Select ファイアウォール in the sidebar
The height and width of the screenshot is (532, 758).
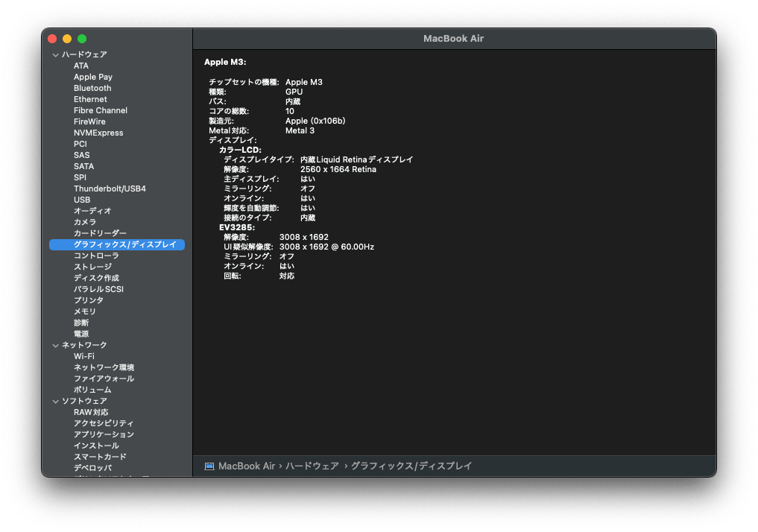(104, 379)
